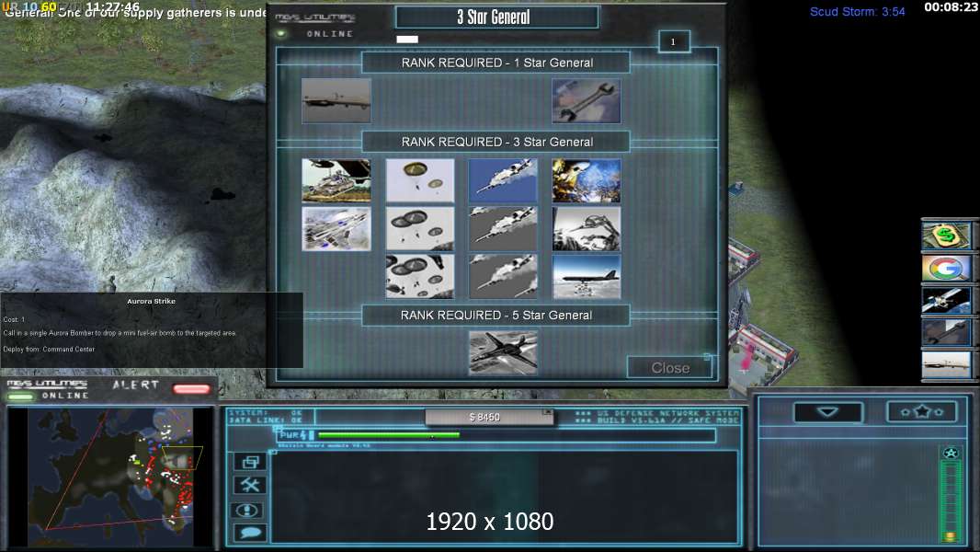Select the greyscale power icon above the B-52 bomber
Image resolution: width=980 pixels, height=552 pixels.
pyautogui.click(x=587, y=229)
